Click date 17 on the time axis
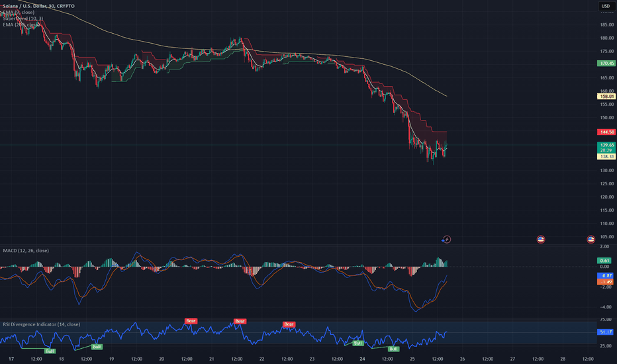617x364 pixels. (11, 359)
